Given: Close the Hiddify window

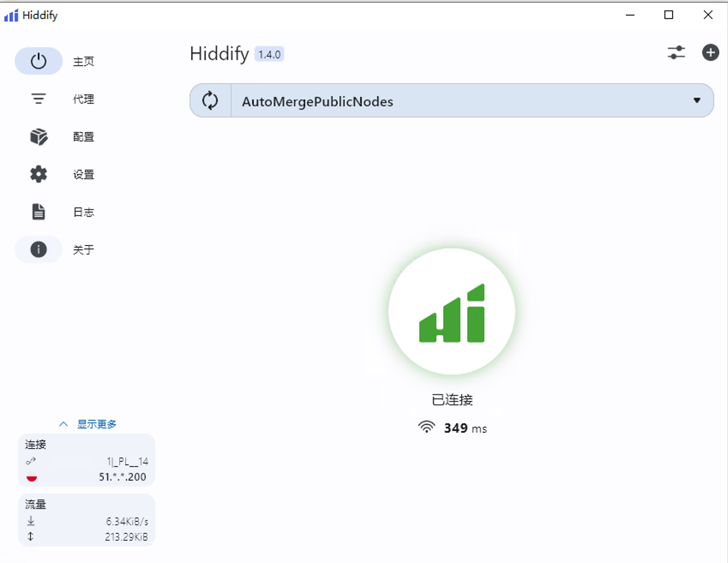Looking at the screenshot, I should (708, 15).
